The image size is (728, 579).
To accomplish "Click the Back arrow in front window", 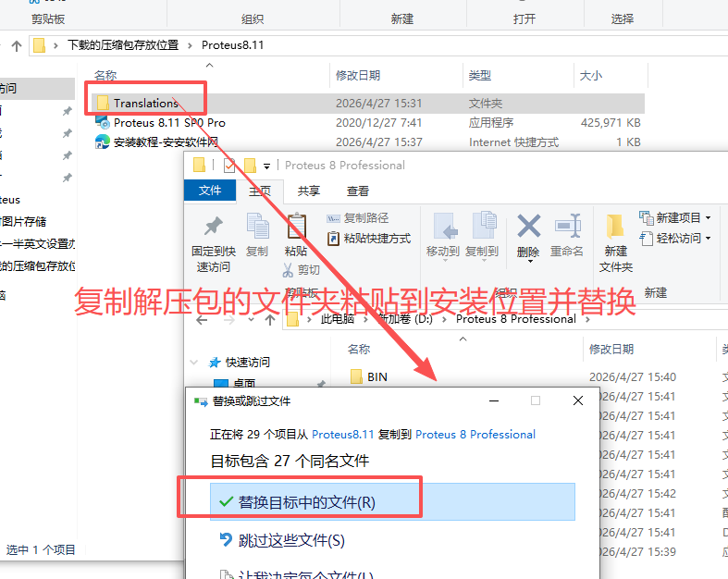I will coord(202,320).
